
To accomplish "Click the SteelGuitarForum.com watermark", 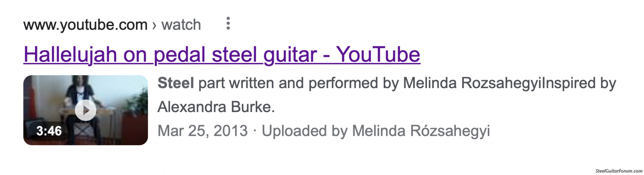I will pos(619,171).
